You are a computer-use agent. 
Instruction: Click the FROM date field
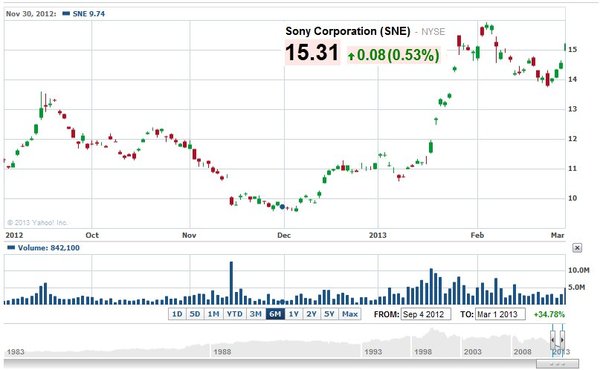426,315
